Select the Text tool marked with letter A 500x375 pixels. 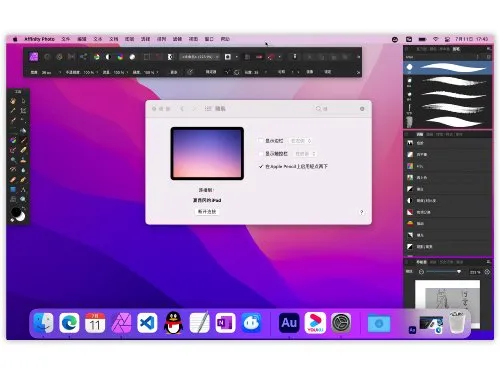[23, 189]
